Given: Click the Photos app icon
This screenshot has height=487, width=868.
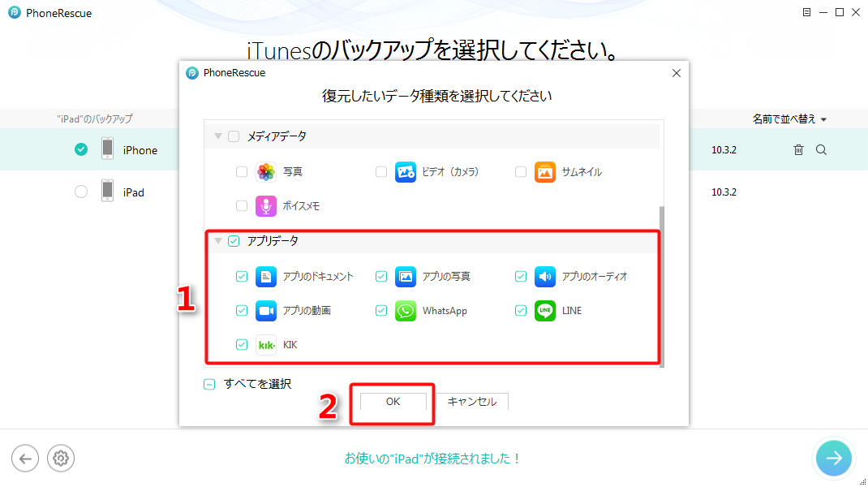Looking at the screenshot, I should click(x=266, y=172).
